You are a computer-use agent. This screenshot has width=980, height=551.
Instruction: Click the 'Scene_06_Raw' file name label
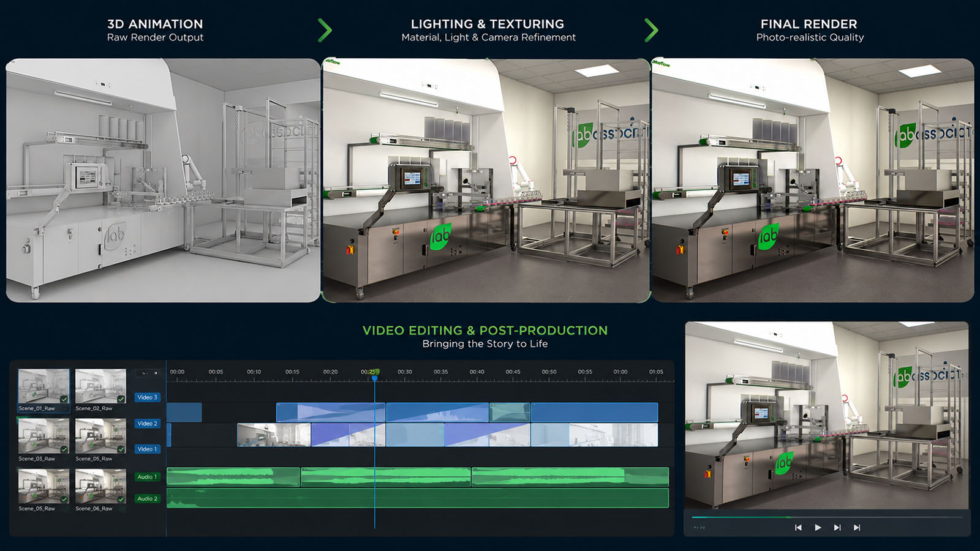tap(94, 509)
